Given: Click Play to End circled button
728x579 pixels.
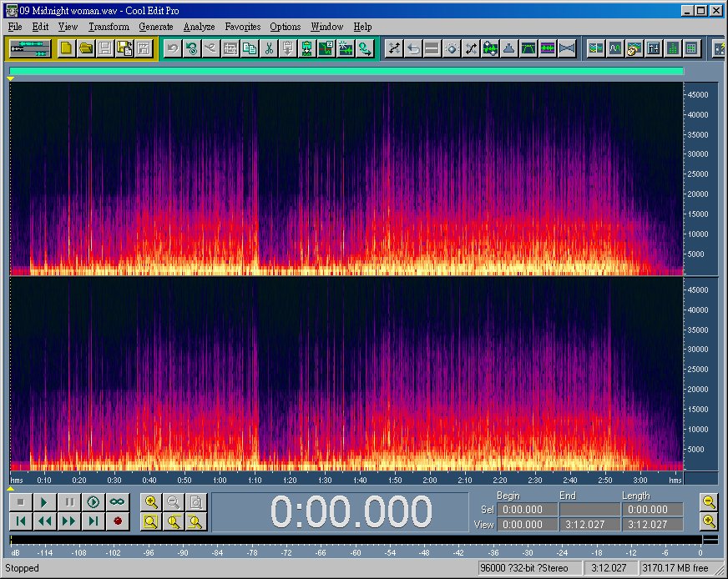Looking at the screenshot, I should [94, 502].
